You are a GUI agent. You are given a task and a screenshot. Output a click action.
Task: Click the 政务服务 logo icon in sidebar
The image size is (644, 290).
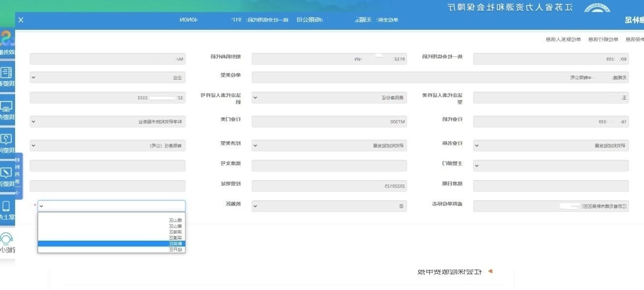click(x=6, y=38)
